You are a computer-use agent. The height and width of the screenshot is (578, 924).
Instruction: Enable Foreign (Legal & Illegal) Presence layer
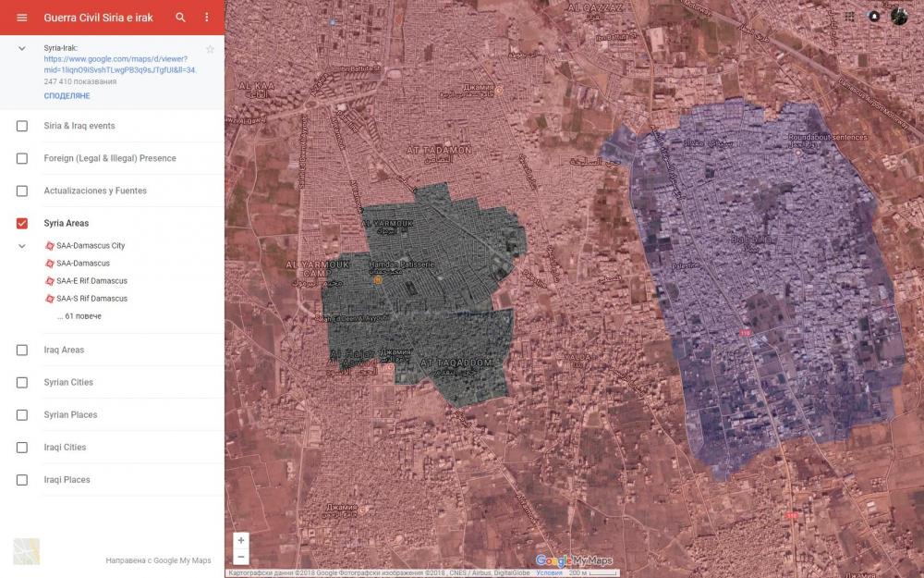(x=22, y=159)
